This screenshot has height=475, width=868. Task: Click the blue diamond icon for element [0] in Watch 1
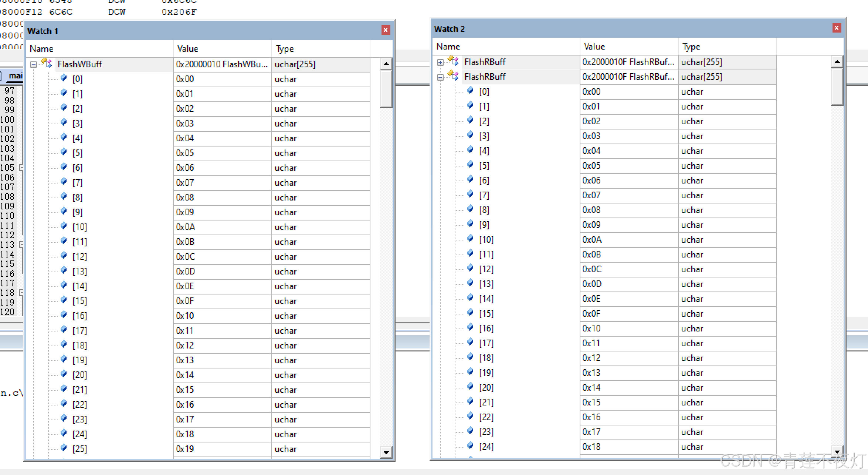[x=64, y=78]
